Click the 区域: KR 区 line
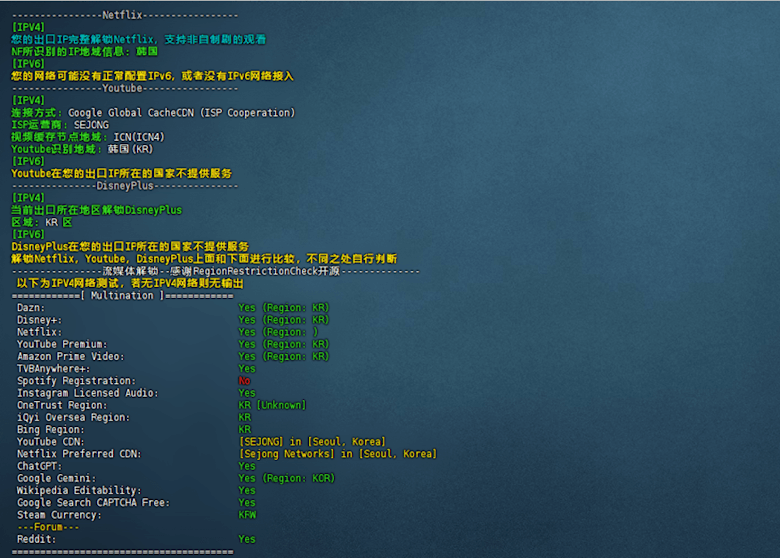The height and width of the screenshot is (558, 780). (42, 222)
